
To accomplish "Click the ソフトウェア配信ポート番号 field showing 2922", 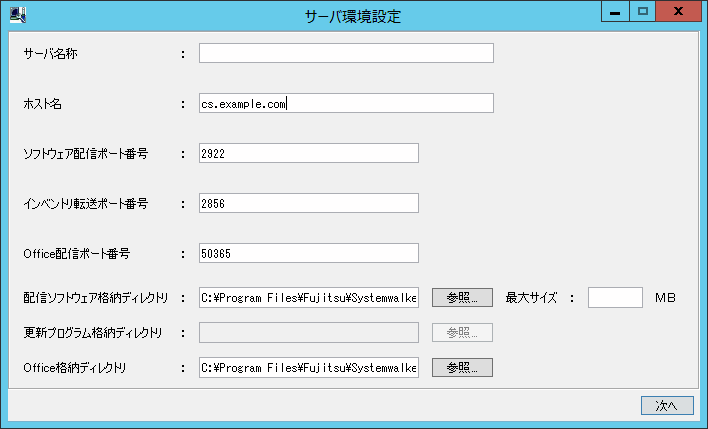I will [309, 154].
